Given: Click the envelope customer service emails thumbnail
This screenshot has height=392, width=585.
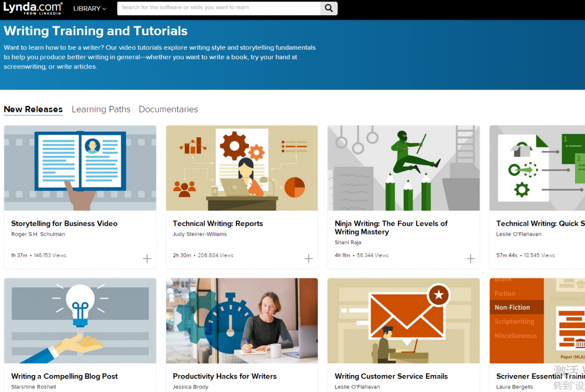Looking at the screenshot, I should coord(403,321).
